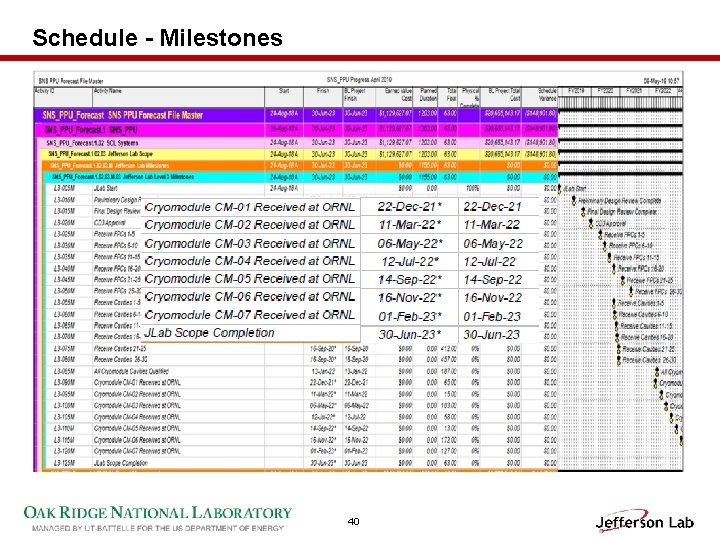Click the Schedule - Milestones slide title

tap(158, 37)
